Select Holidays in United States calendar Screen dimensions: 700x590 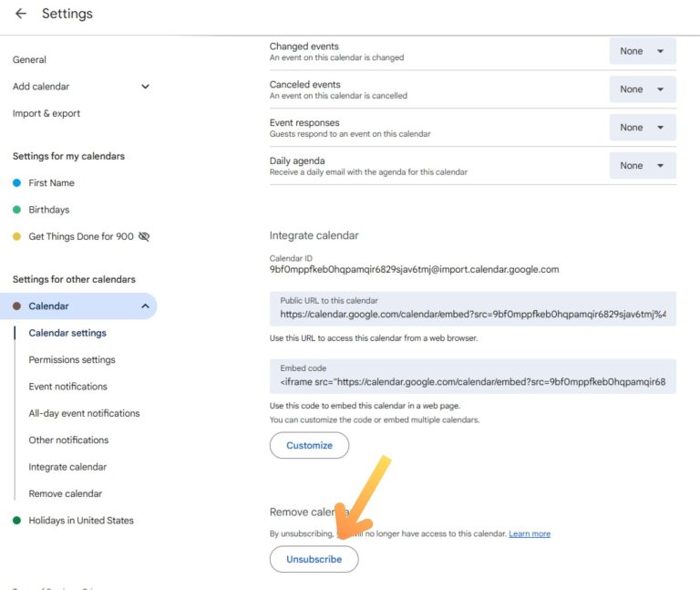[x=81, y=521]
